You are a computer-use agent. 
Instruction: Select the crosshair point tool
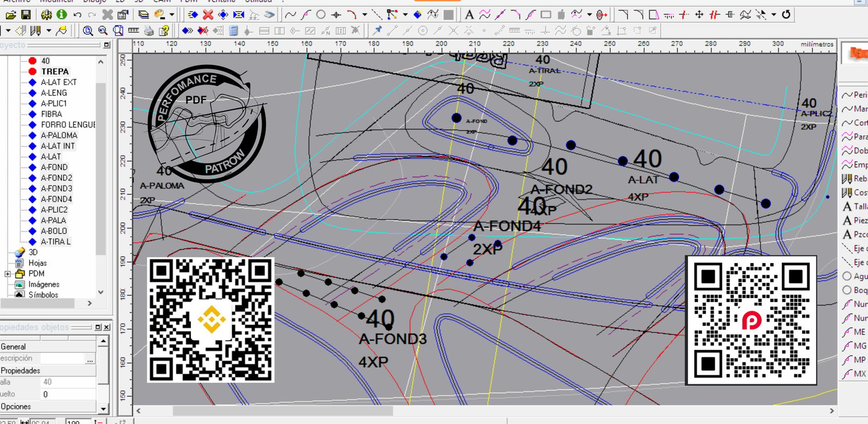(336, 14)
